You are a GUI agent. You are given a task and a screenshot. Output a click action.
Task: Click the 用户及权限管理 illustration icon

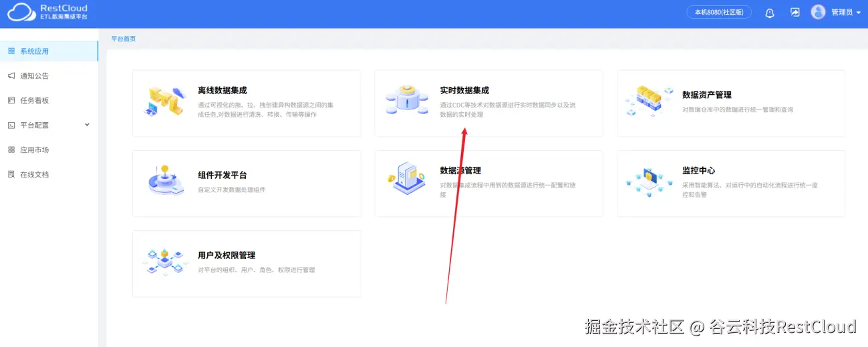[x=164, y=262]
